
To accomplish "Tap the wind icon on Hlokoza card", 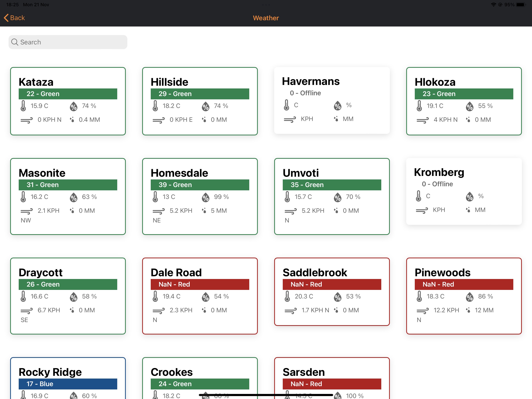I will point(422,120).
